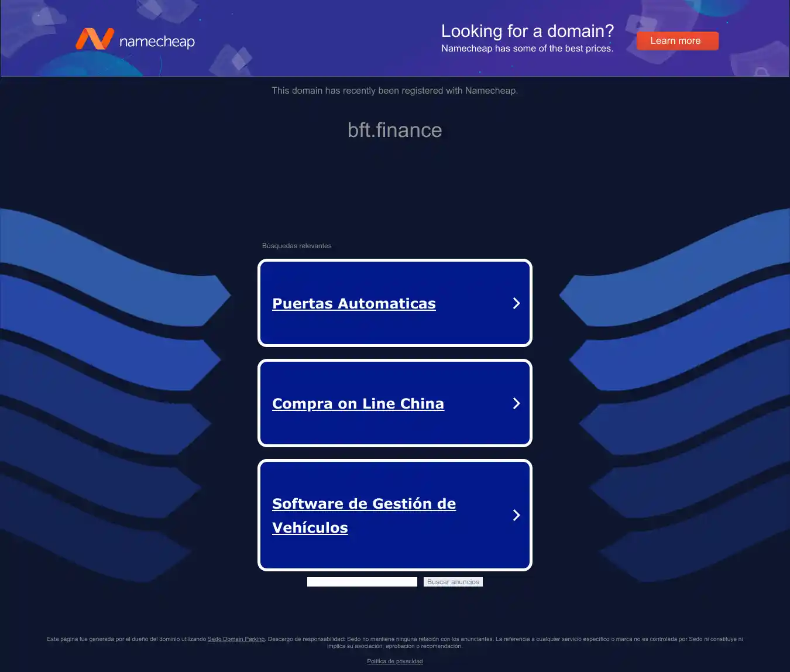Viewport: 790px width, 672px height.
Task: Open the Puertas Automaticas link
Action: [x=354, y=303]
